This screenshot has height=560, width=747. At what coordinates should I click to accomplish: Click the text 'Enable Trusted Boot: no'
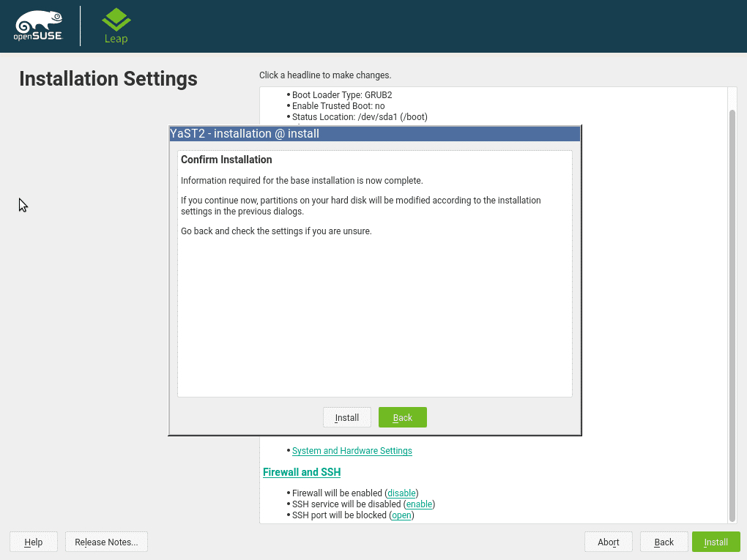pyautogui.click(x=338, y=105)
